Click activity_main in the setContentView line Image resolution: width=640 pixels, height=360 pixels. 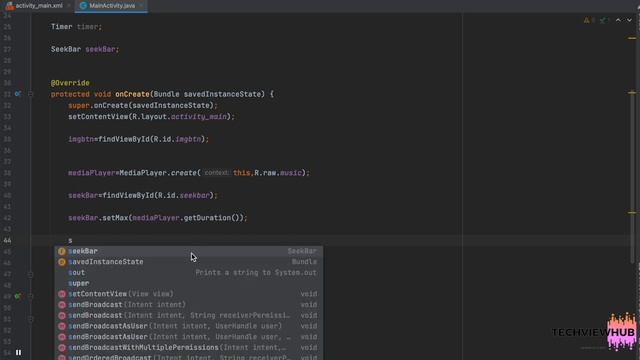pyautogui.click(x=199, y=117)
